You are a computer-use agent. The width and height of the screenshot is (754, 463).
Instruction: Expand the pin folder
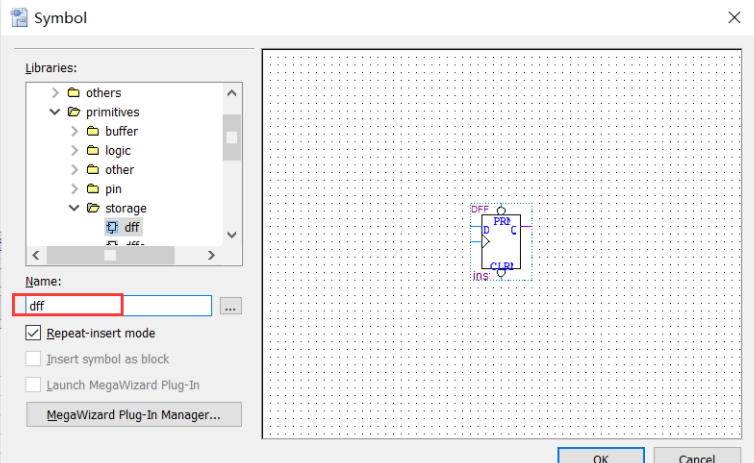point(75,189)
